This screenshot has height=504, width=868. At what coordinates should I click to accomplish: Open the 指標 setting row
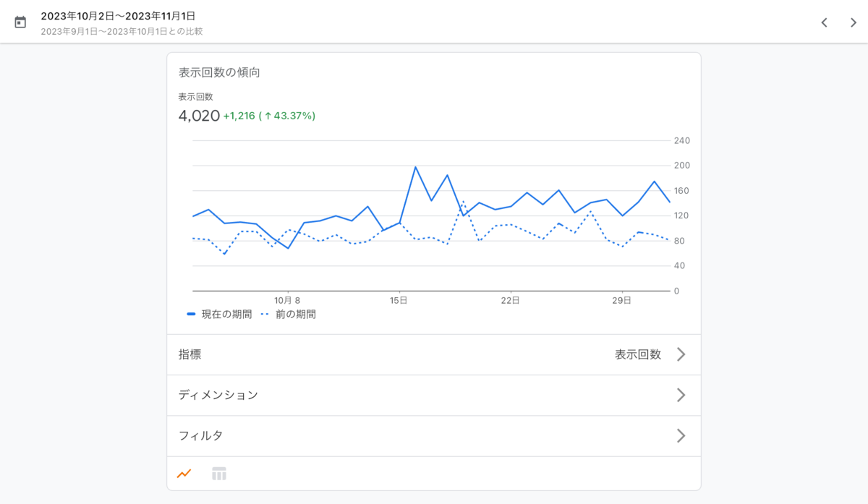[434, 354]
